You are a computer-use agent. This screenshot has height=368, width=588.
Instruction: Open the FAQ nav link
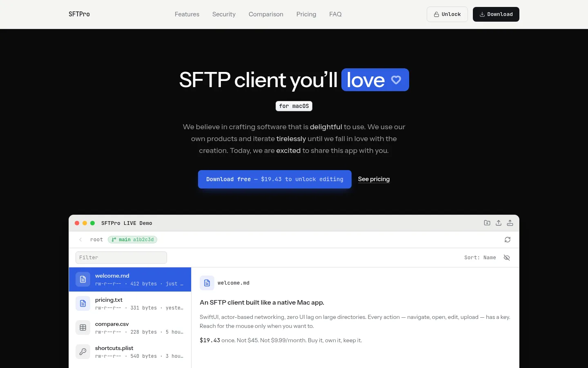pyautogui.click(x=335, y=14)
